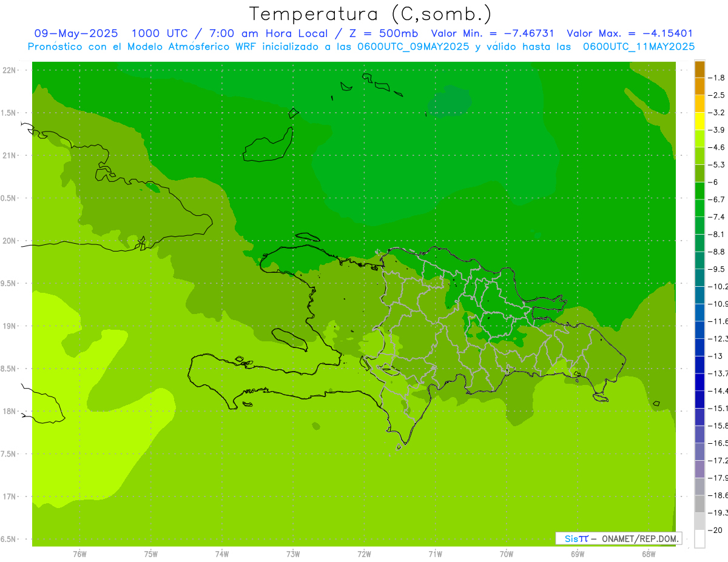Select the 22N latitude axis label

[x=9, y=70]
